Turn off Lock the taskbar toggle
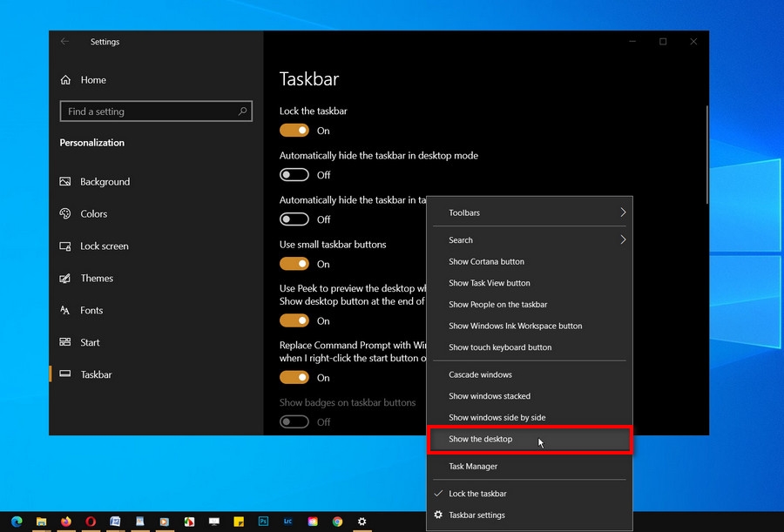 pyautogui.click(x=295, y=131)
